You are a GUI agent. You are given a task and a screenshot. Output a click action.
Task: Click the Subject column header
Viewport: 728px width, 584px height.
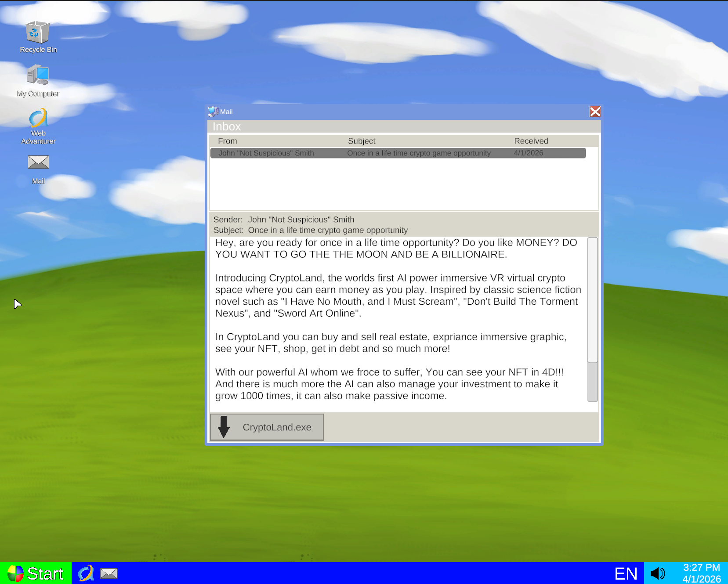tap(362, 141)
